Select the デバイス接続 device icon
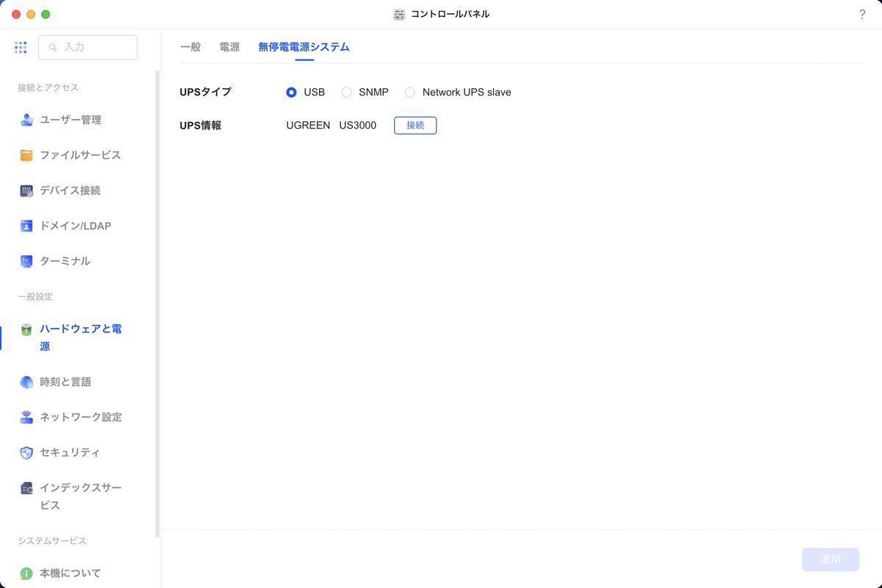 coord(26,190)
